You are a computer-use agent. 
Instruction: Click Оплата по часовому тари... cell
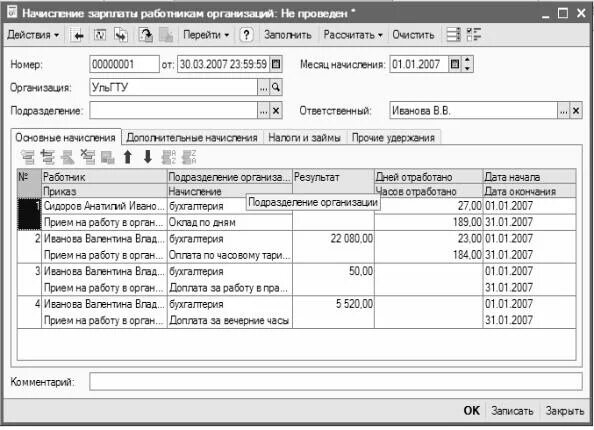230,255
